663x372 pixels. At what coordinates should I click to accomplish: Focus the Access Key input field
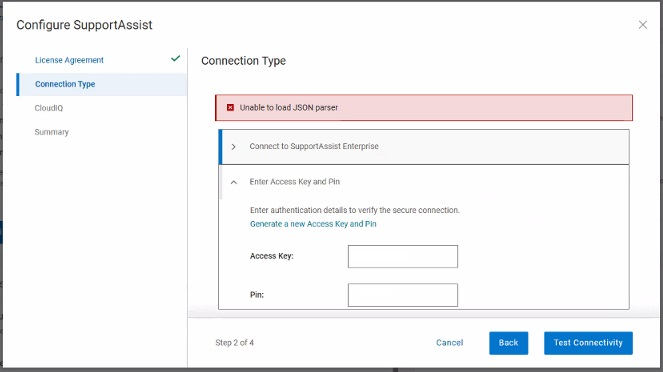403,257
